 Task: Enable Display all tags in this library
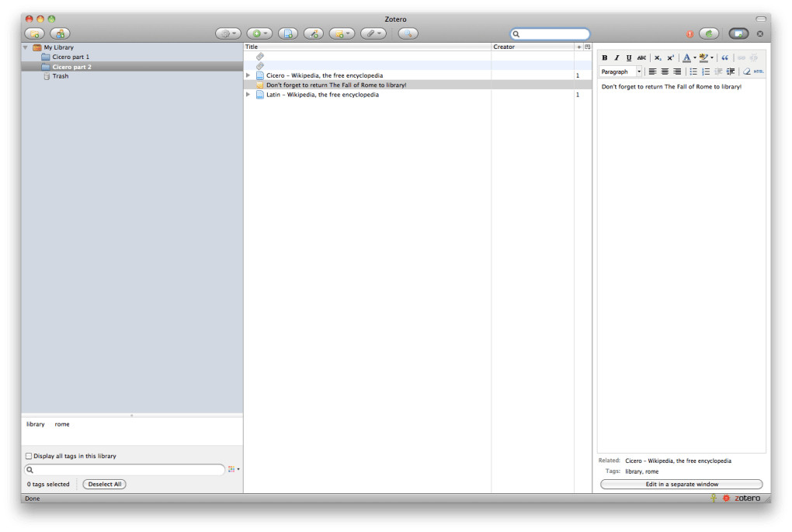[x=29, y=456]
